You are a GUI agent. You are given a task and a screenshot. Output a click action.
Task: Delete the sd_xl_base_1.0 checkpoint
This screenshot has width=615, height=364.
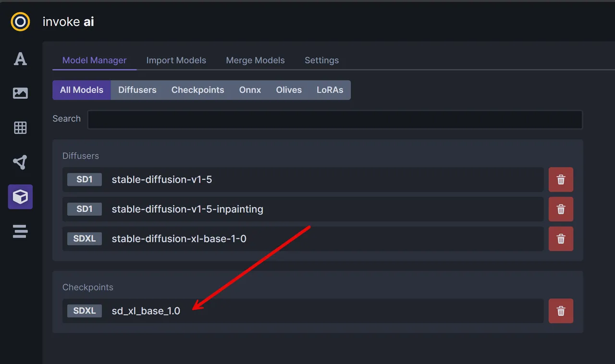pyautogui.click(x=561, y=311)
